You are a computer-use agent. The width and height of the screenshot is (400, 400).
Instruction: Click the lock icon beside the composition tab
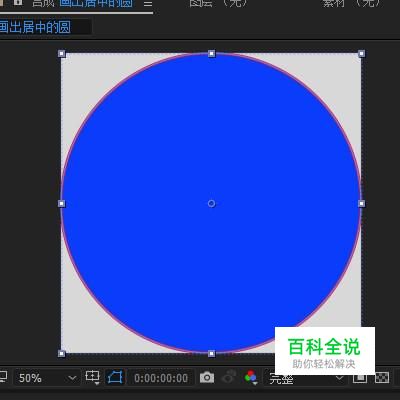click(18, 3)
